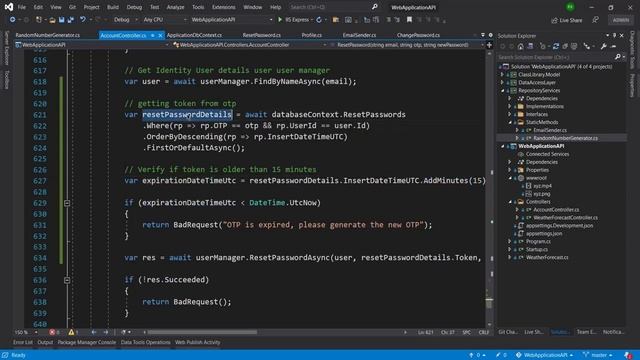Screen dimensions: 640x360
Task: Click the Visual Studio logo icon
Action: coord(9,7)
